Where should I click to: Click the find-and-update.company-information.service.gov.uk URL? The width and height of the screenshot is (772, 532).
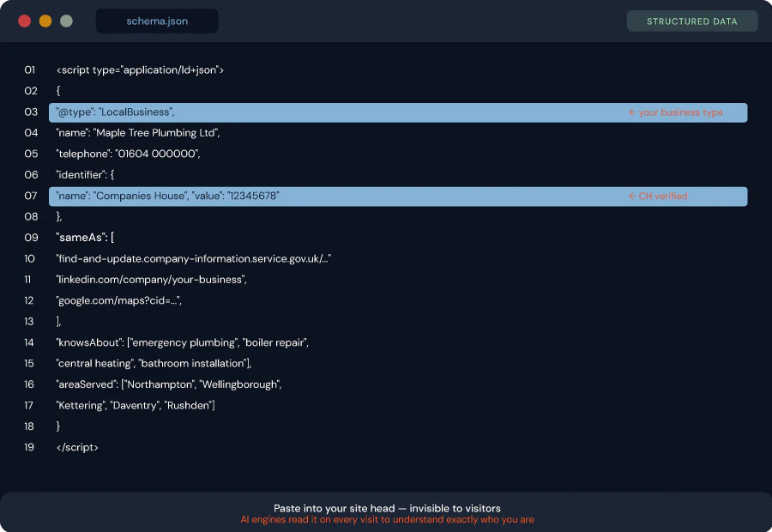(x=194, y=258)
